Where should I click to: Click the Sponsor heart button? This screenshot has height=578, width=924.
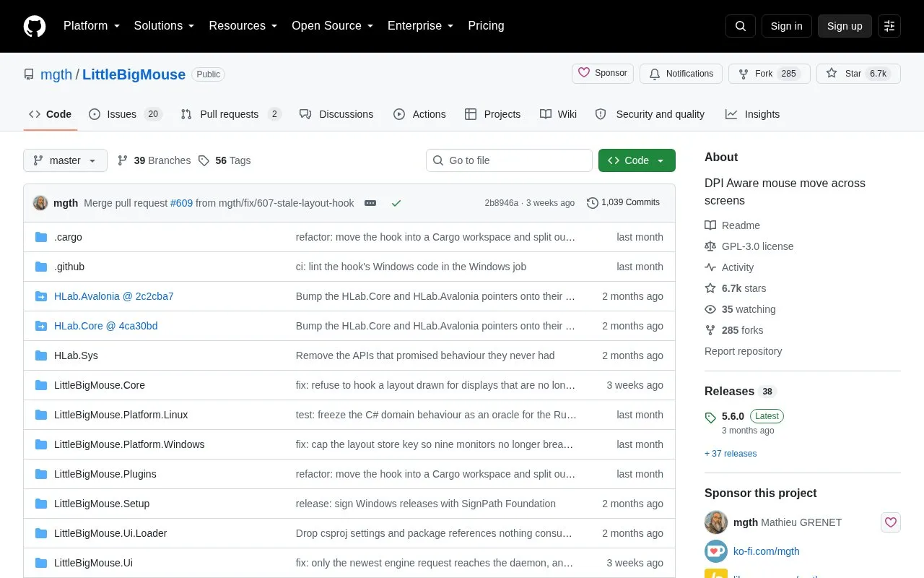(x=603, y=74)
